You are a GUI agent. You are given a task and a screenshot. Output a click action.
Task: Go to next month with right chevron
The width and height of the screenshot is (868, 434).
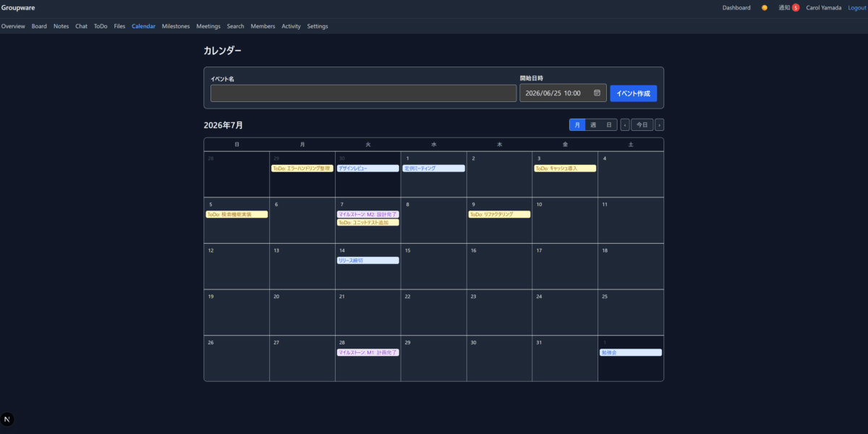tap(659, 125)
